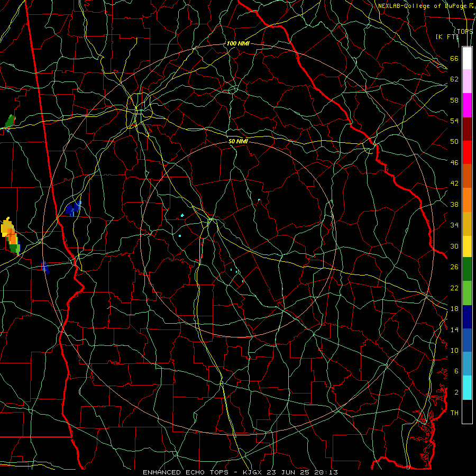Click the legend value "62"

[454, 79]
